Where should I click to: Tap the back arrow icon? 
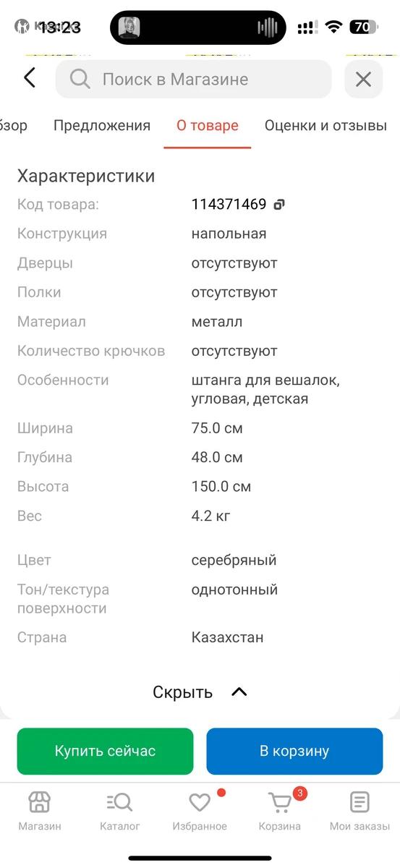[x=30, y=78]
